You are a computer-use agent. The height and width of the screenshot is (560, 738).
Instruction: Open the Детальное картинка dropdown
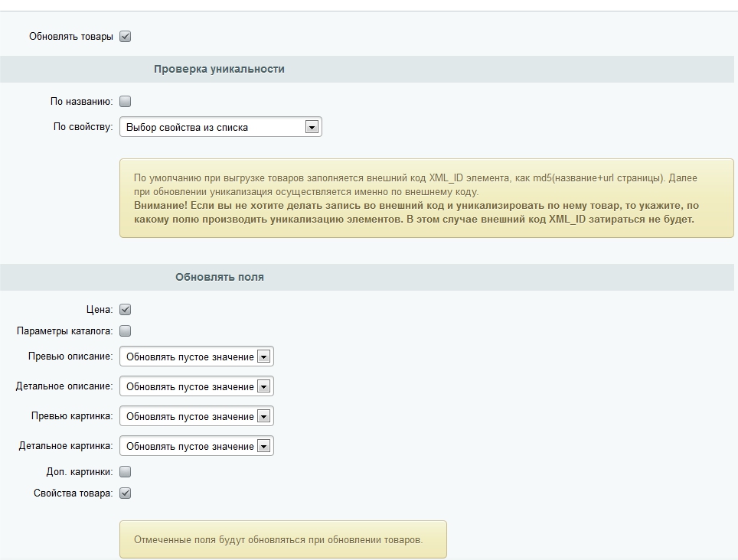click(x=197, y=446)
